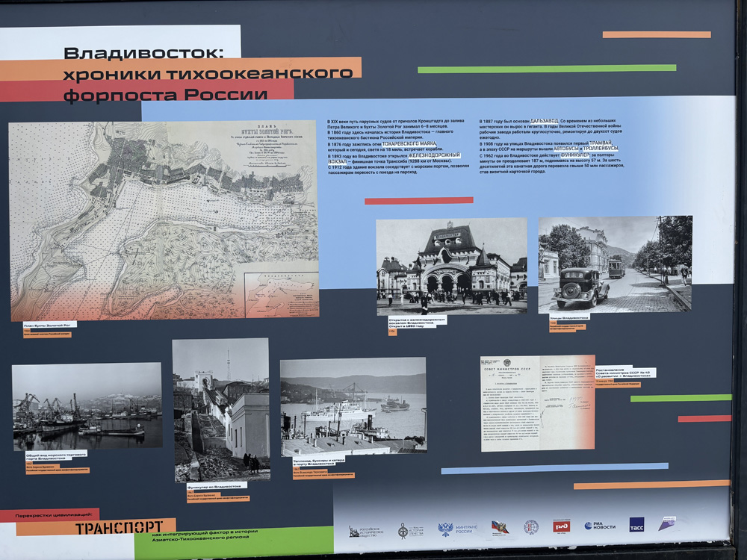The width and height of the screenshot is (747, 560).
Task: Click the ТРАНСПОРТ heading at bottom left
Action: pos(119,527)
